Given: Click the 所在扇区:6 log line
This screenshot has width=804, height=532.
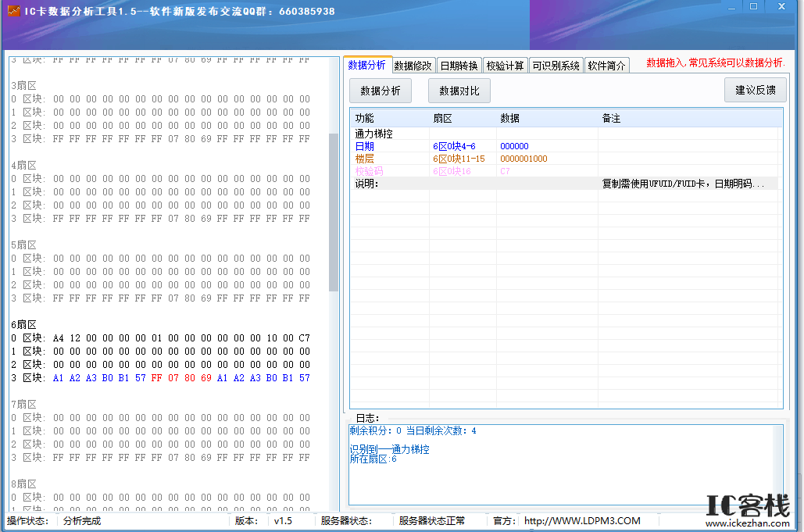Looking at the screenshot, I should point(373,459).
